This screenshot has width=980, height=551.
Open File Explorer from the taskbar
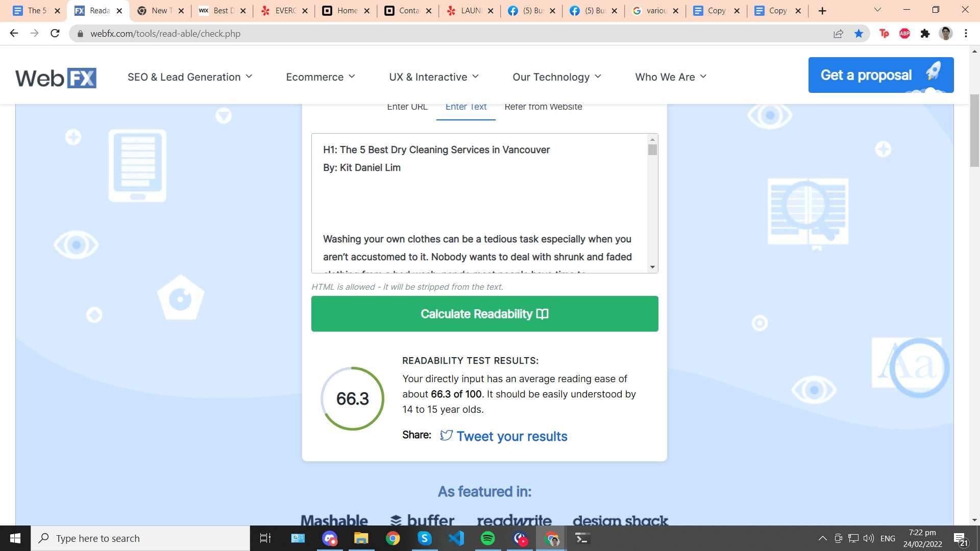(361, 538)
